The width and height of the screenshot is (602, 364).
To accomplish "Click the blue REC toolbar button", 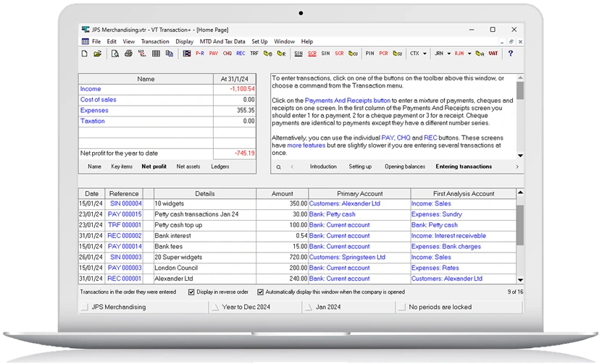I will click(x=241, y=54).
